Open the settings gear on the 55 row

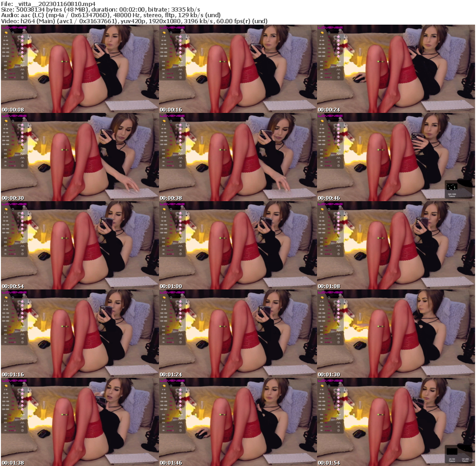click(x=22, y=77)
